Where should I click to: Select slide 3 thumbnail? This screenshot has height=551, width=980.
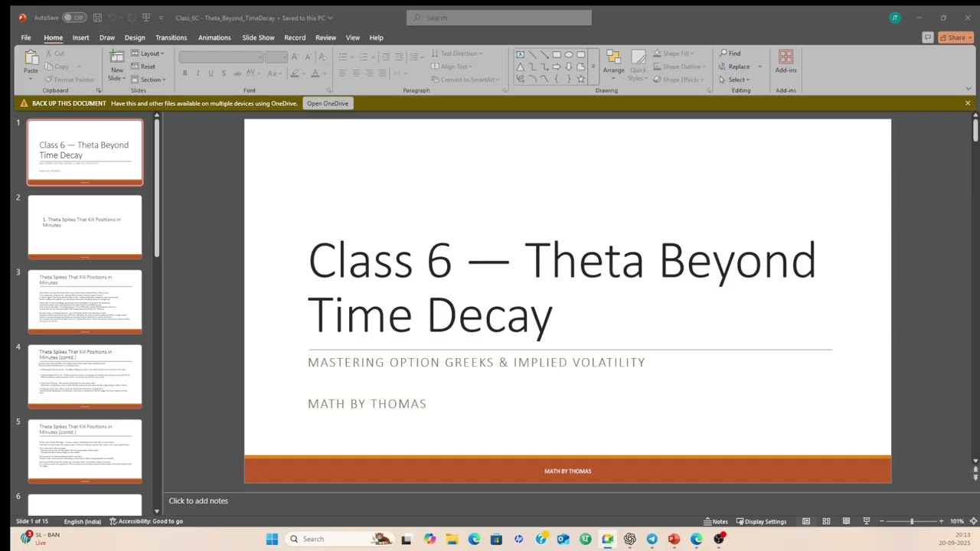click(85, 301)
